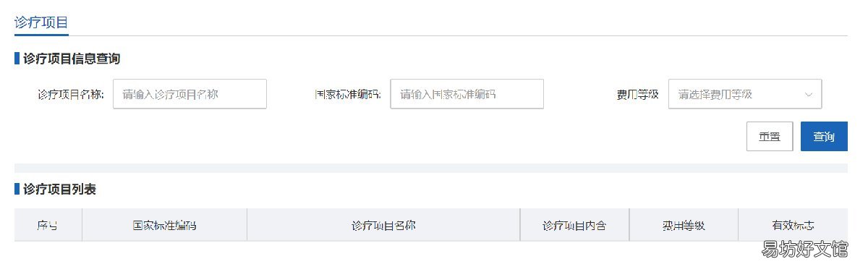Click the 国家标准编码: field label
This screenshot has width=868, height=272.
[x=348, y=94]
